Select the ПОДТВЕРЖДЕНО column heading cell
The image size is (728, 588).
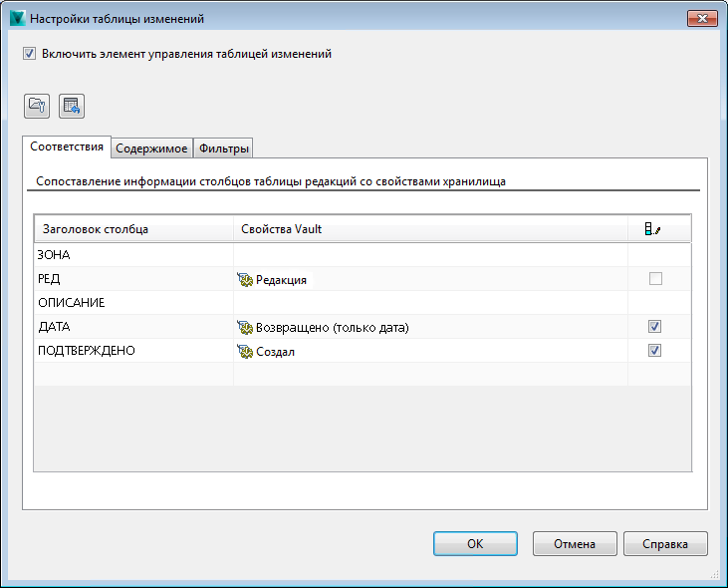click(x=133, y=351)
